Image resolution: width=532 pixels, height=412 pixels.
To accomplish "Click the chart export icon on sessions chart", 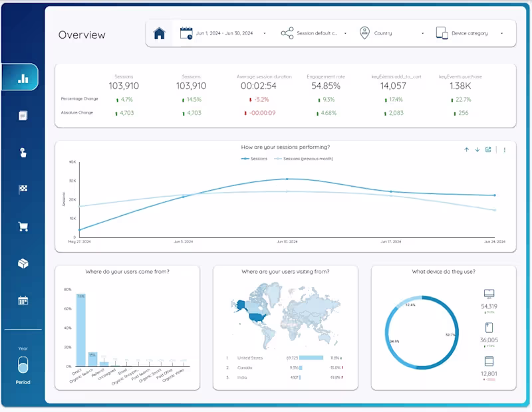I will (488, 150).
